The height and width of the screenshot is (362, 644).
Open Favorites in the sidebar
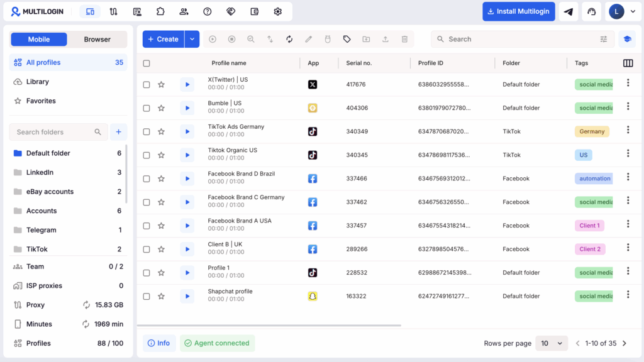tap(68, 101)
